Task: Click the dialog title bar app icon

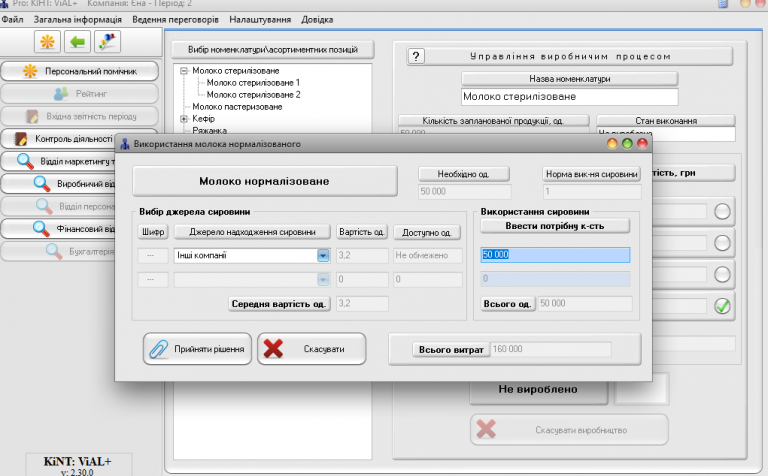Action: pyautogui.click(x=125, y=144)
